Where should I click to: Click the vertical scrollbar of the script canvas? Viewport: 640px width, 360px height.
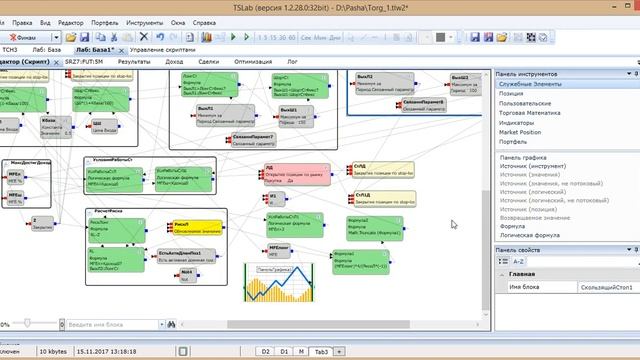485,250
